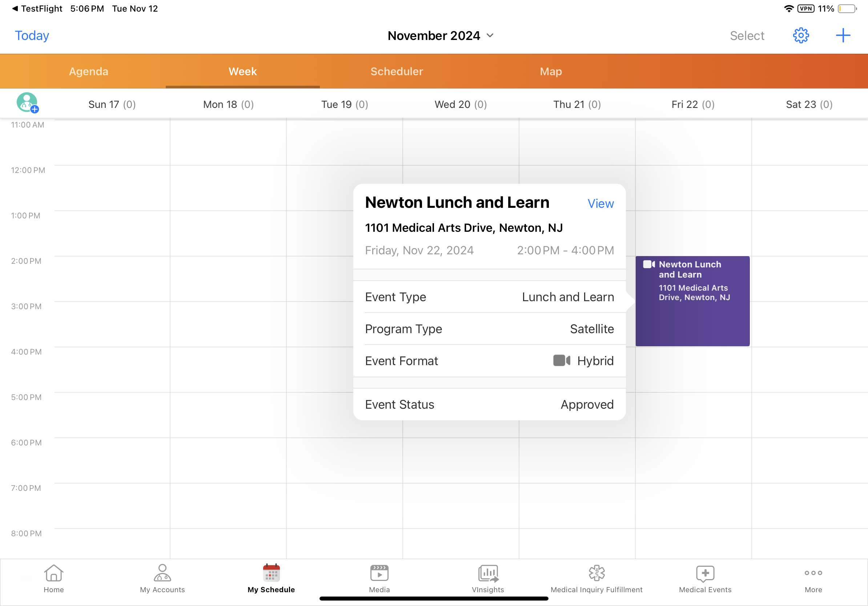Image resolution: width=868 pixels, height=606 pixels.
Task: Open Medical Inquiry Fulfillment icon
Action: (x=596, y=578)
